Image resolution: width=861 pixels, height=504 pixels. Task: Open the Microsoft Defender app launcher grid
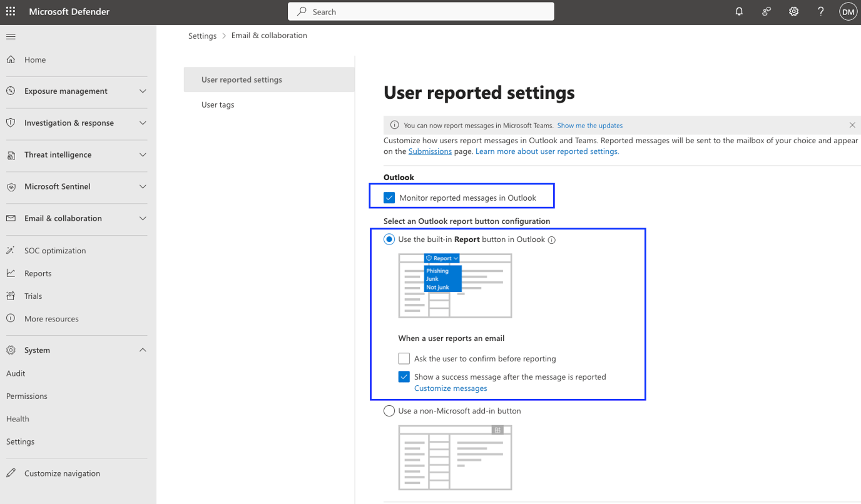(10, 11)
